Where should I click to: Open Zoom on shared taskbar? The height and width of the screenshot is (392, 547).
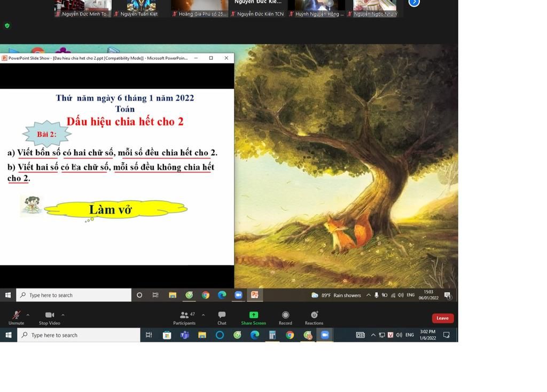(238, 295)
